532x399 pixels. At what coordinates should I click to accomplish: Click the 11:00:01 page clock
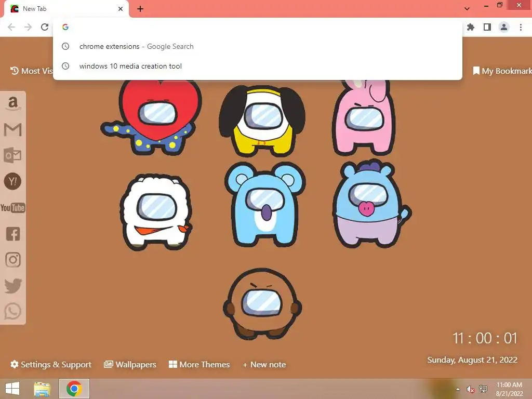(x=485, y=338)
